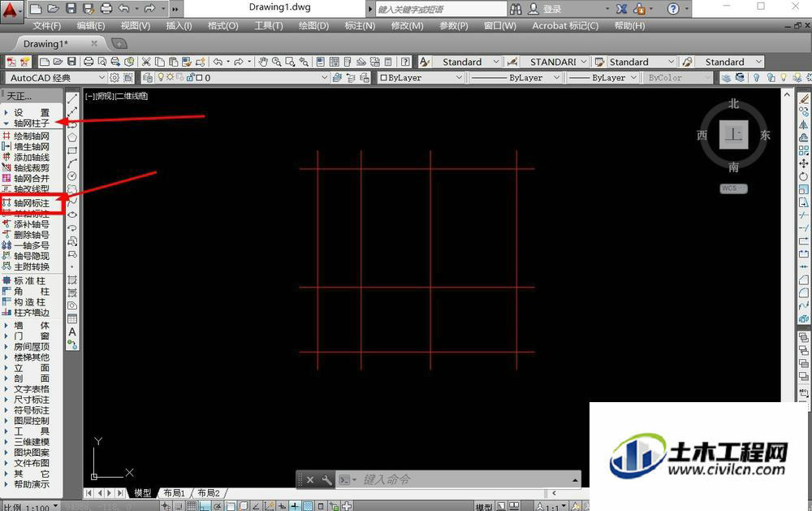The height and width of the screenshot is (511, 812).
Task: Select the Circle draw tool
Action: pyautogui.click(x=72, y=176)
